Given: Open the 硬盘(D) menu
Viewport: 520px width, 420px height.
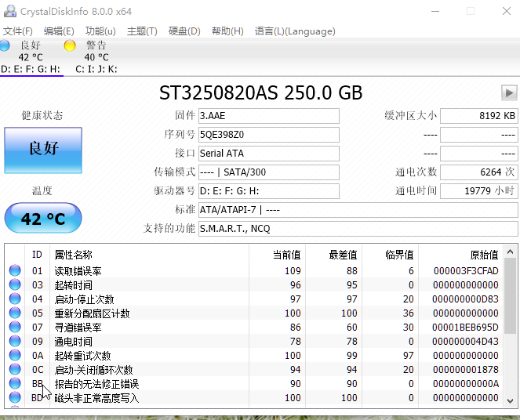Looking at the screenshot, I should tap(184, 31).
